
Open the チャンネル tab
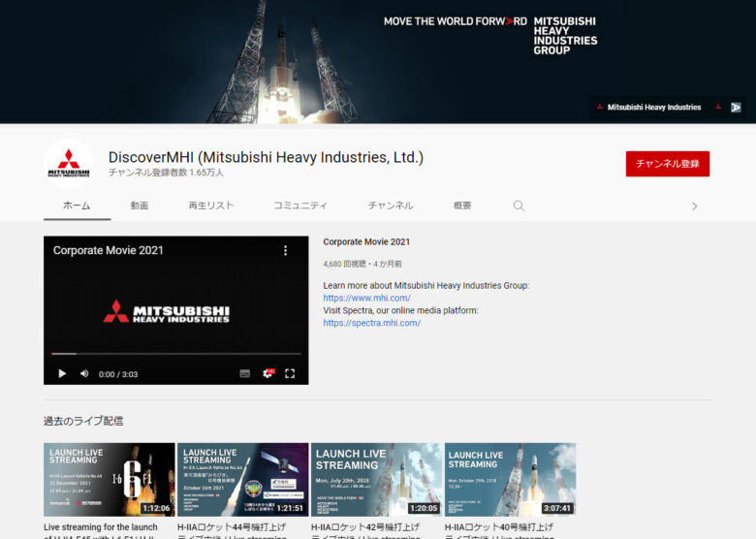[391, 206]
